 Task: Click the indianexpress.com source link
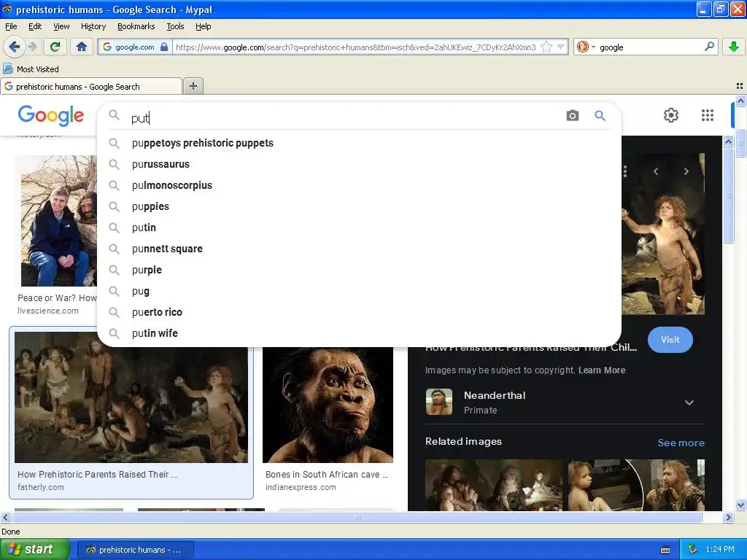301,487
